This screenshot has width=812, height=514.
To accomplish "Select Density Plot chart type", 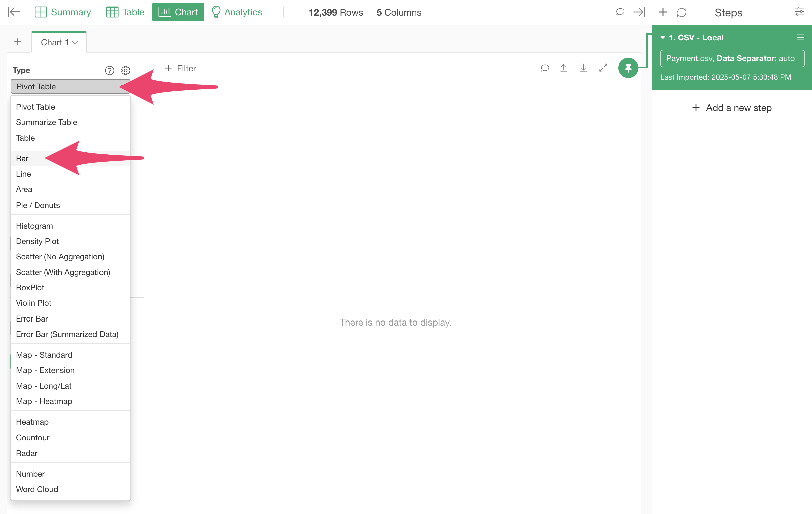I will pos(70,241).
